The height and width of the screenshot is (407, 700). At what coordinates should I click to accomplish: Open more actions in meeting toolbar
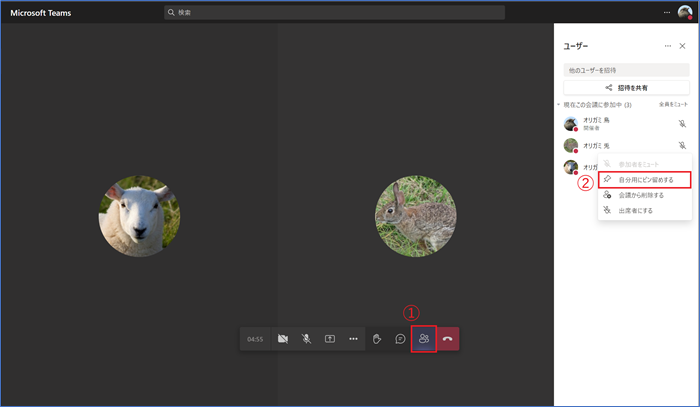tap(353, 339)
